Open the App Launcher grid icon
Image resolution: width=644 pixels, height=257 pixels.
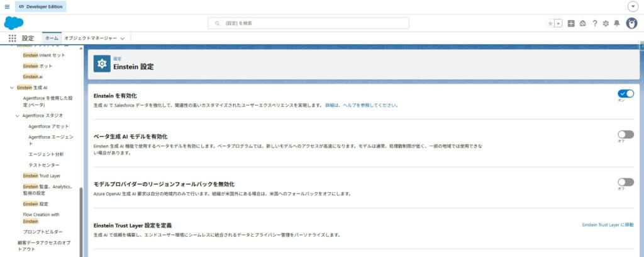click(13, 38)
